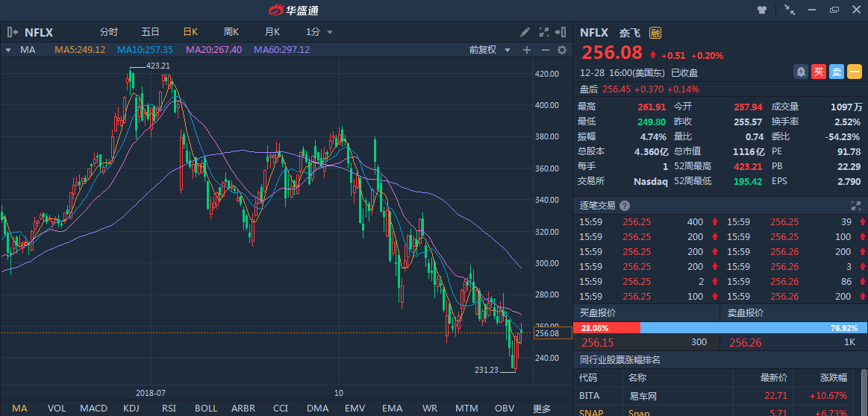The image size is (868, 416).
Task: Sort ranking by 最新价 column
Action: 774,378
